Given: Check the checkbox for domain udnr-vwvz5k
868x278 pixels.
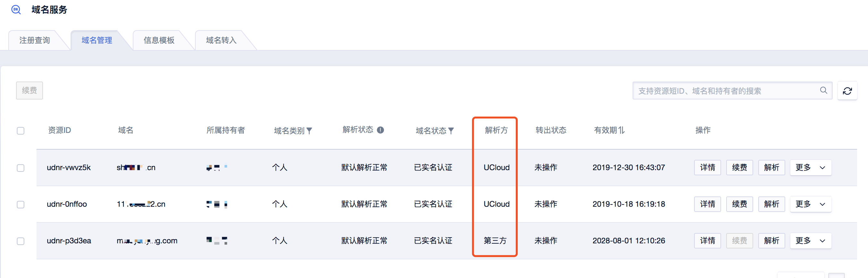Looking at the screenshot, I should coord(21,168).
